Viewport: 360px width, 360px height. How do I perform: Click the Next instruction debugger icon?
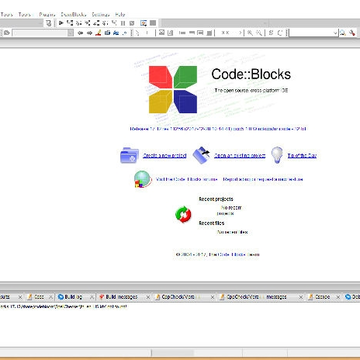[105, 23]
